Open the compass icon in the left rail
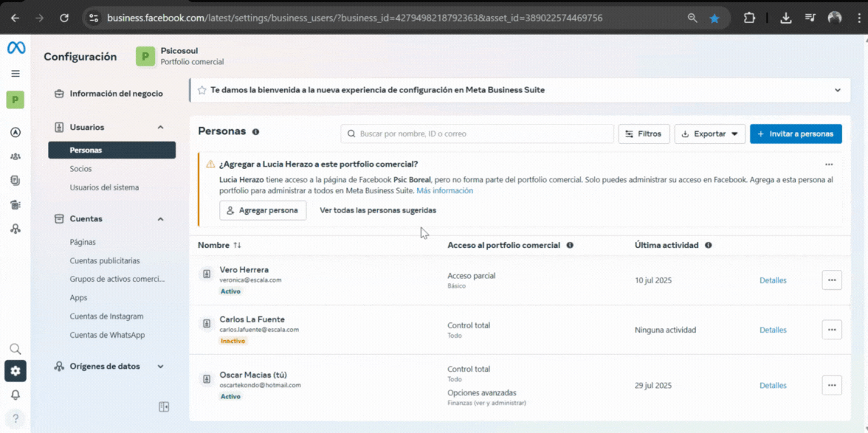Image resolution: width=868 pixels, height=433 pixels. click(x=15, y=132)
